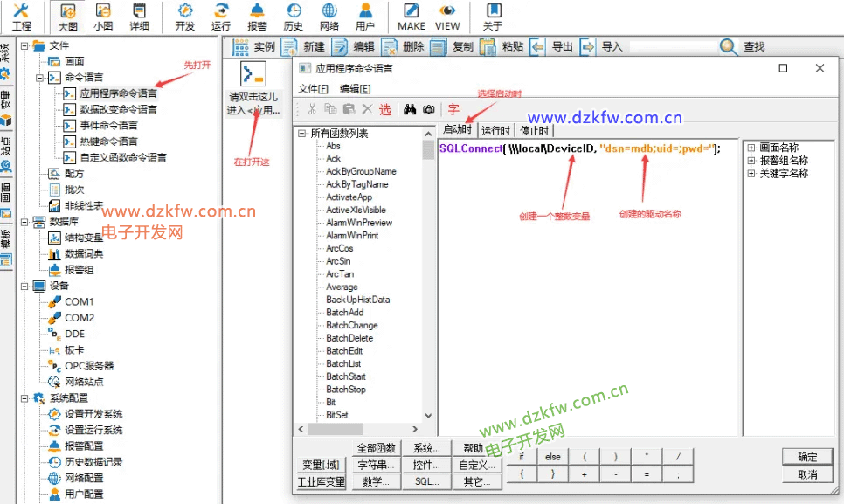844x504 pixels.
Task: Click the MAKE toolbar icon
Action: click(x=411, y=11)
